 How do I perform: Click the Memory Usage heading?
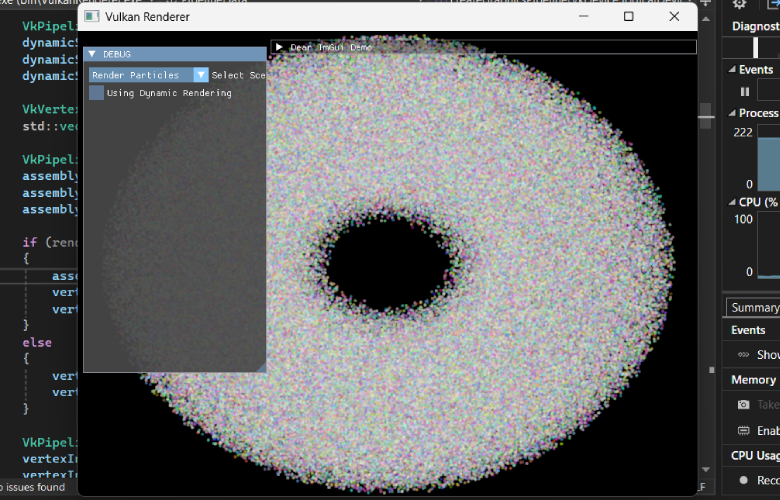[x=753, y=380]
